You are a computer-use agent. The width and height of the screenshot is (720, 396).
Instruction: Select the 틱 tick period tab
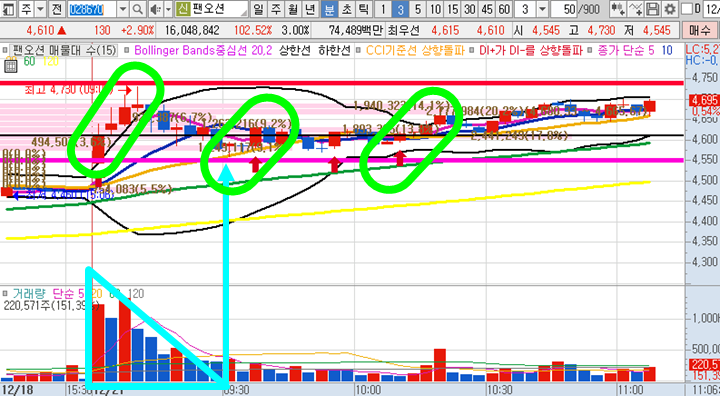[363, 9]
